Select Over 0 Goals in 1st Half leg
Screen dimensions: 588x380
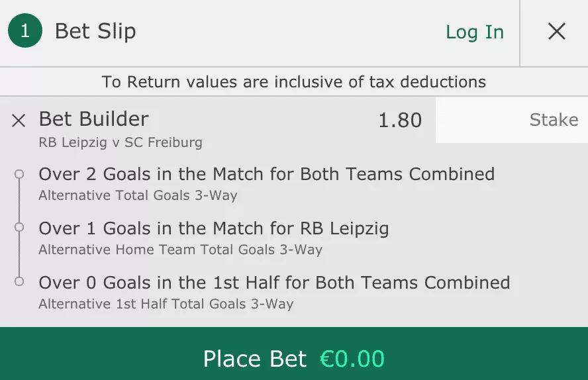[274, 283]
